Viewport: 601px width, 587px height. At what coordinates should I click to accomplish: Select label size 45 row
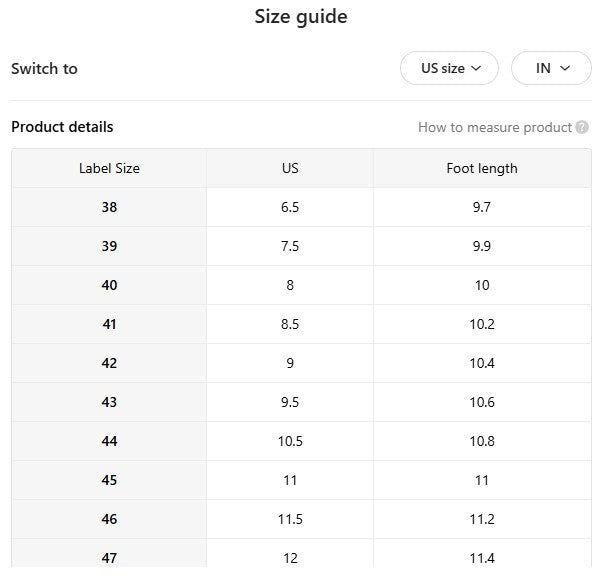(x=109, y=480)
